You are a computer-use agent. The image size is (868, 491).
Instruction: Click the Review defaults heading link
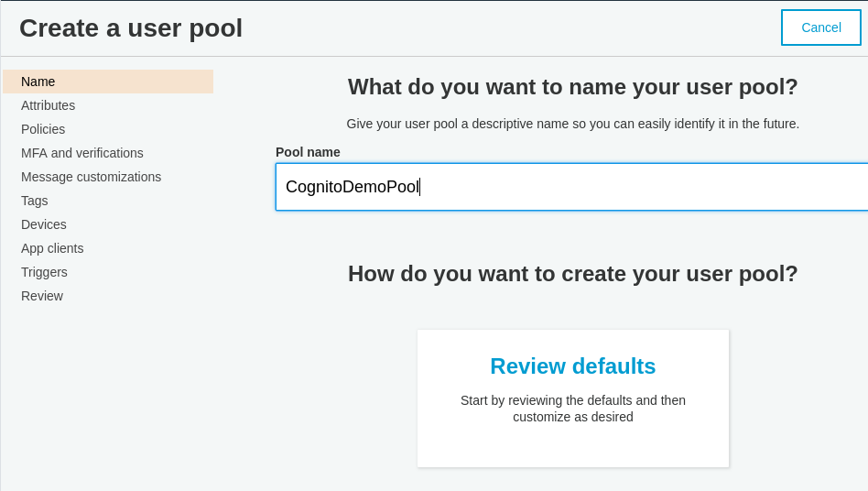pyautogui.click(x=573, y=366)
